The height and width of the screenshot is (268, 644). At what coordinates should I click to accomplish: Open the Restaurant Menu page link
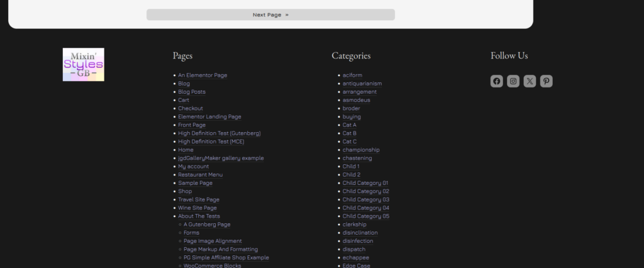click(200, 175)
